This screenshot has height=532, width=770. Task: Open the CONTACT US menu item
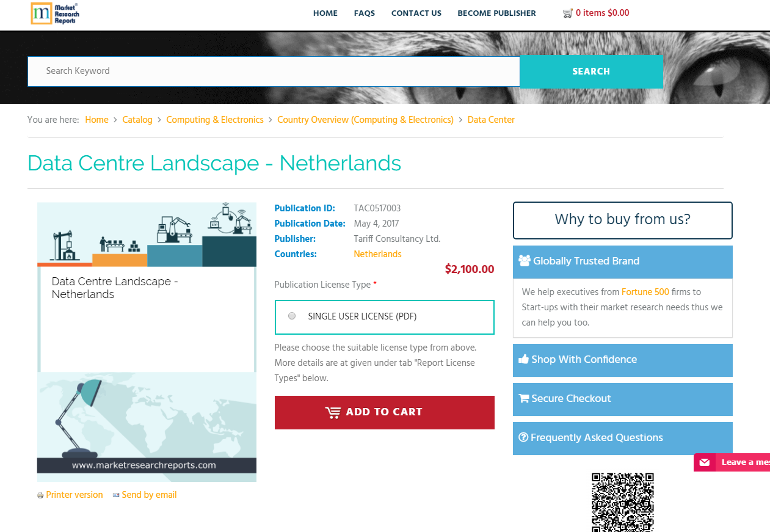coord(416,13)
